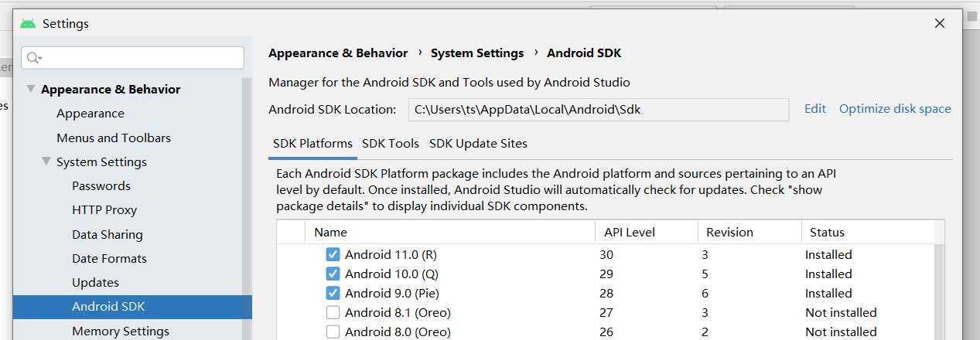Click the search magnifier icon

click(x=32, y=58)
